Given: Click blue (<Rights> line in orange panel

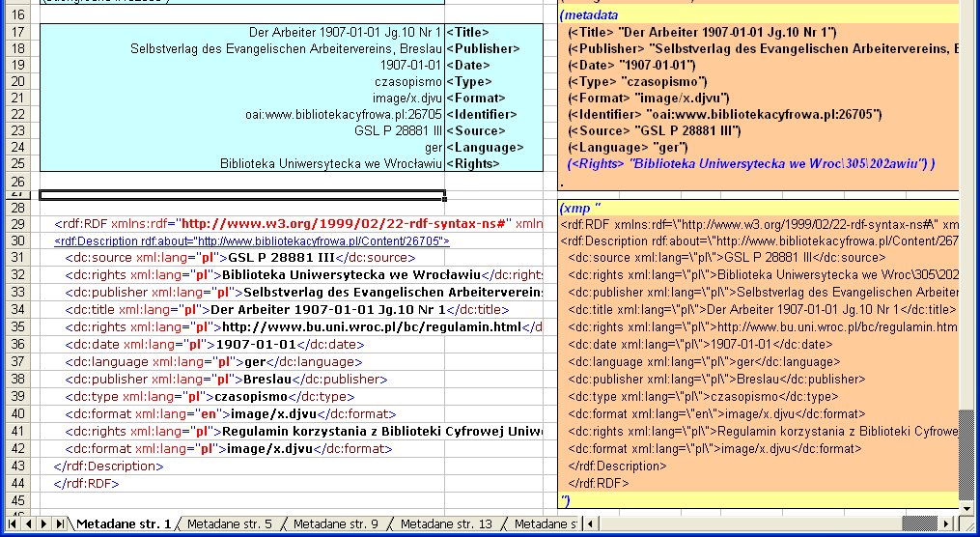Looking at the screenshot, I should (751, 164).
